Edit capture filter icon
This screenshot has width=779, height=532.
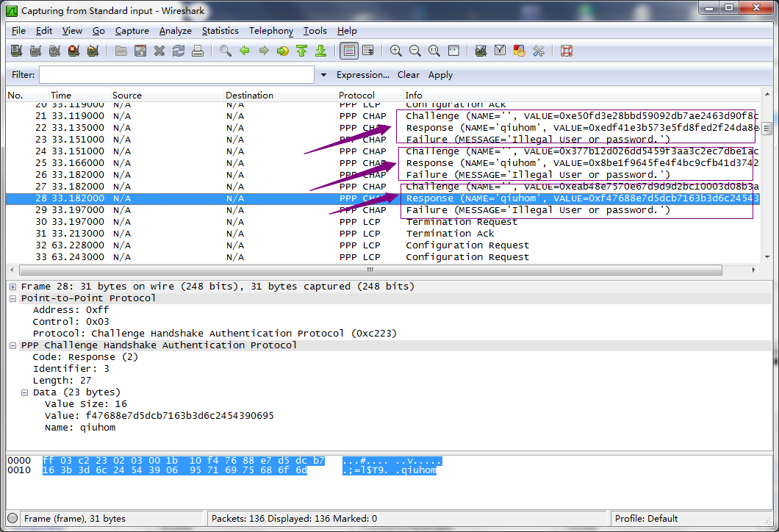click(x=481, y=51)
